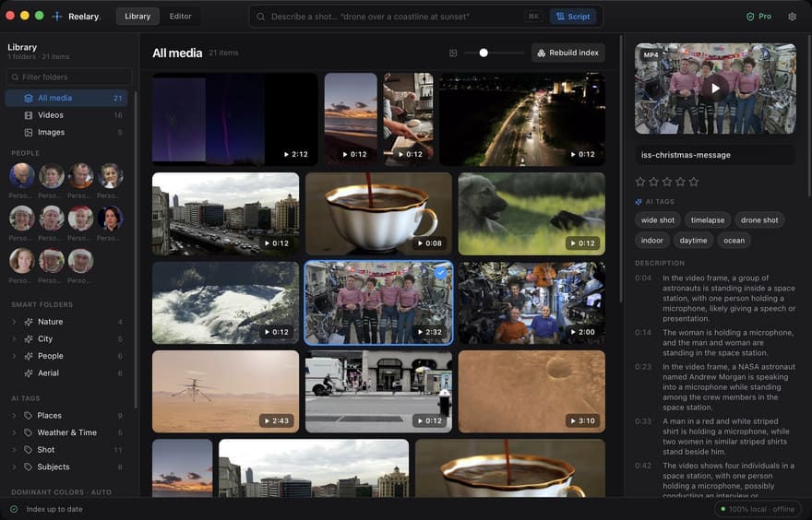Click the Places tag icon
Viewport: 812px width, 520px height.
point(28,416)
